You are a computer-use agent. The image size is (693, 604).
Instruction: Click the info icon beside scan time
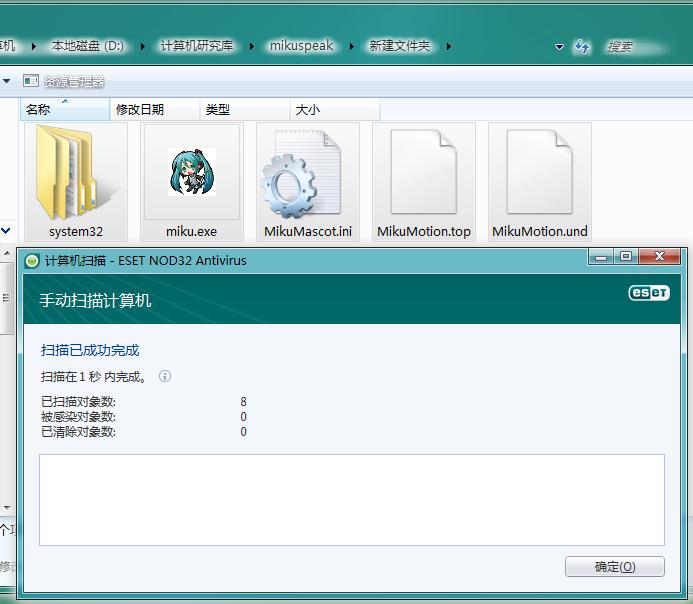(x=164, y=376)
